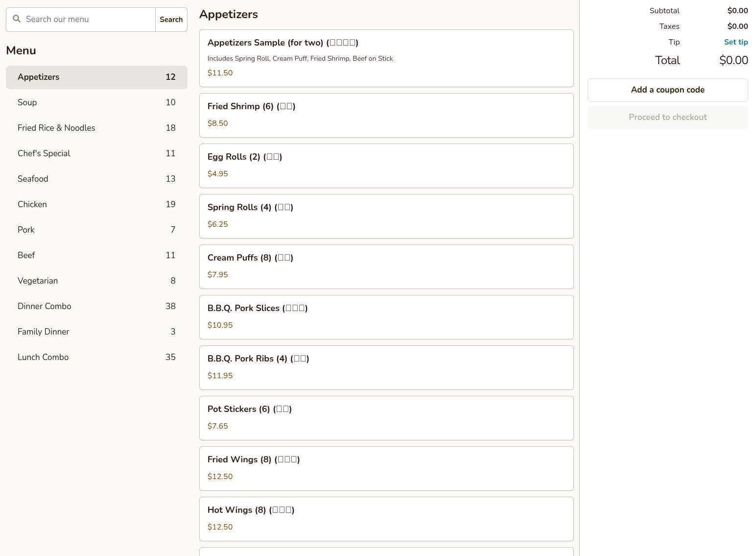Focus the Search our menu field
The width and height of the screenshot is (756, 556).
(81, 20)
